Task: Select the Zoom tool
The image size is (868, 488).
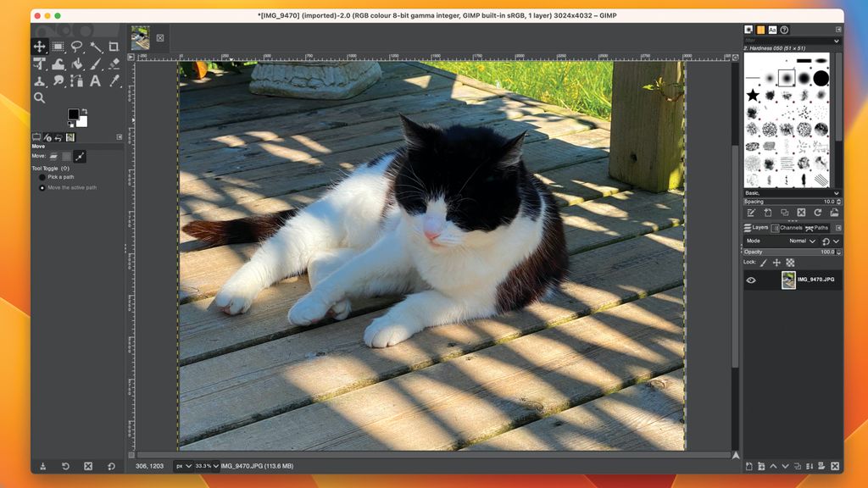Action: [x=41, y=97]
